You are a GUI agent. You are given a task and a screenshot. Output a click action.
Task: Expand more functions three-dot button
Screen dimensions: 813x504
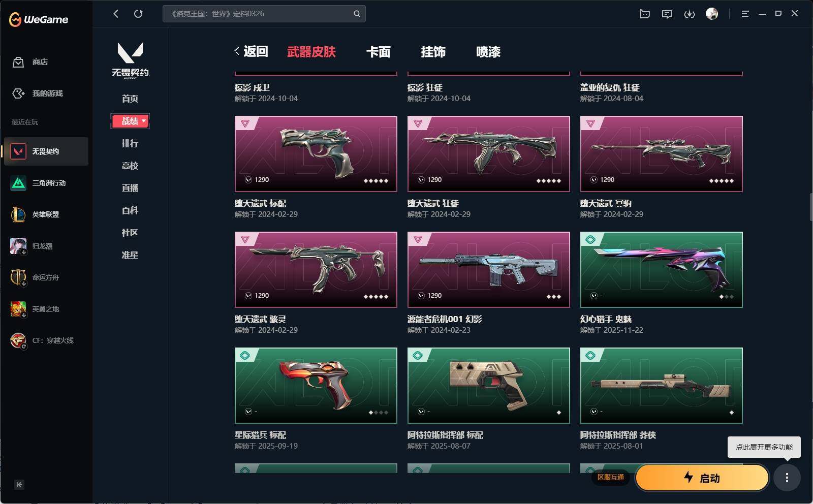coord(787,478)
